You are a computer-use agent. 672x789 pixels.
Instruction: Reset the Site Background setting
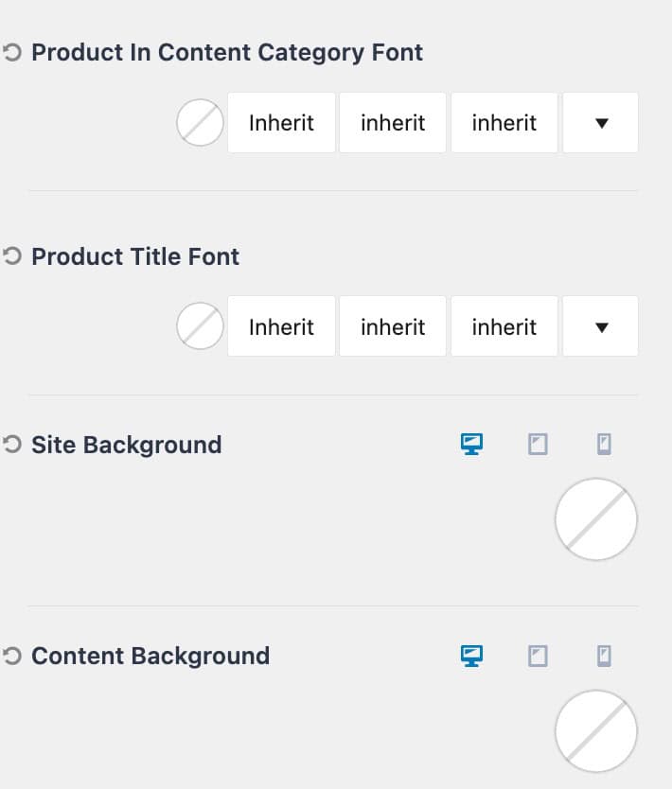point(12,444)
